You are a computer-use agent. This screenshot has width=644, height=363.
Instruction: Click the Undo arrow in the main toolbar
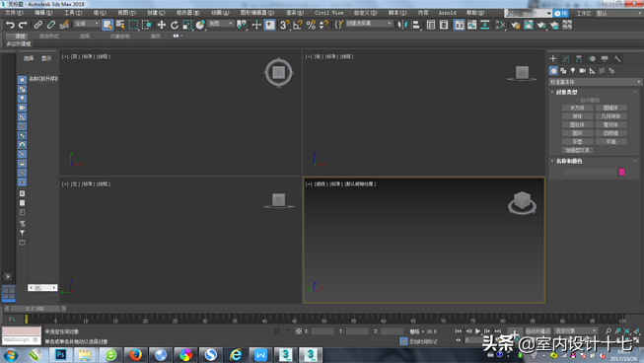coord(10,25)
